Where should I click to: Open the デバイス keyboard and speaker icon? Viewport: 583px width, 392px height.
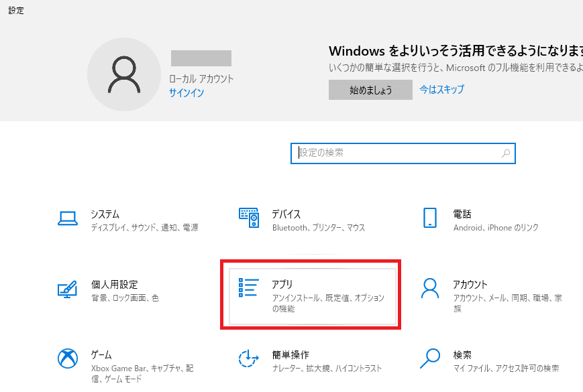pyautogui.click(x=249, y=218)
